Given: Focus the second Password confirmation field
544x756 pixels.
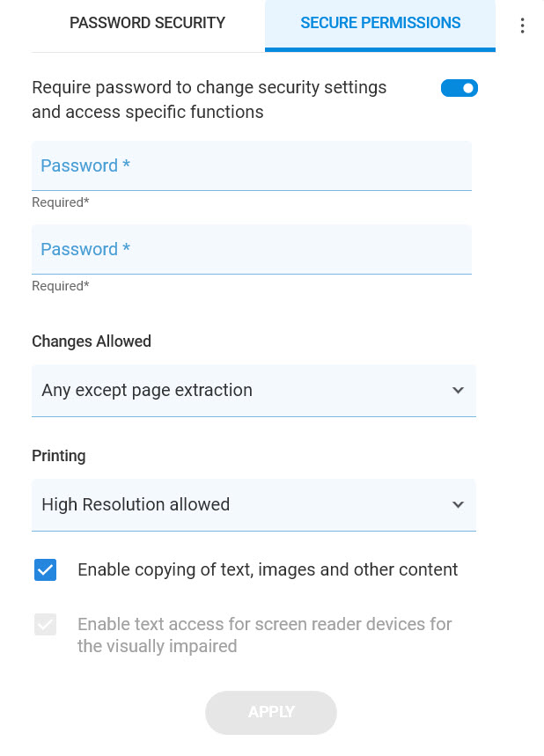Looking at the screenshot, I should [254, 249].
